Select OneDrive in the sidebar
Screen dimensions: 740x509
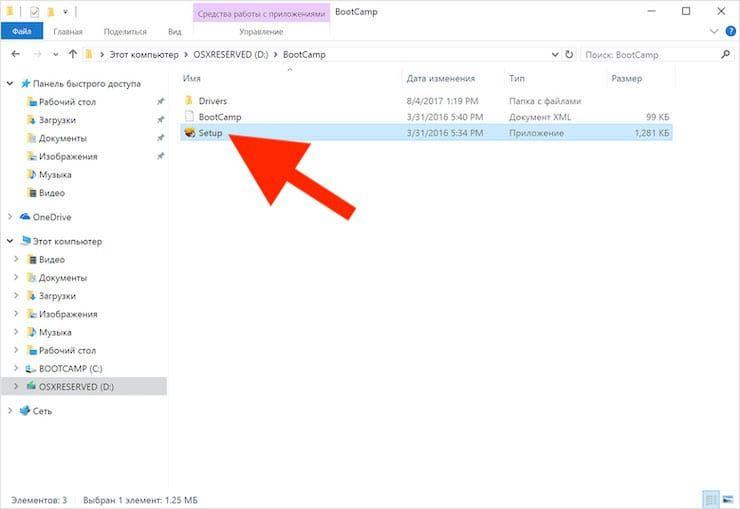click(52, 217)
